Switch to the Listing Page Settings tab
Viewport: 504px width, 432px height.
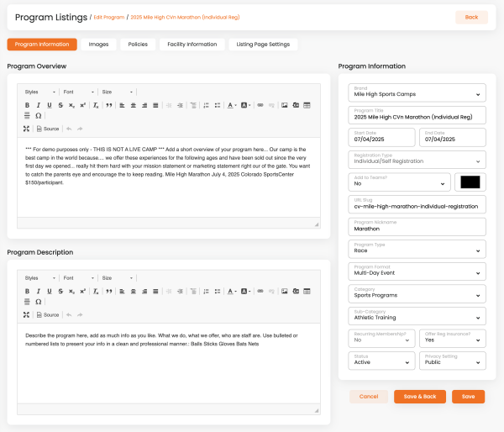point(263,45)
